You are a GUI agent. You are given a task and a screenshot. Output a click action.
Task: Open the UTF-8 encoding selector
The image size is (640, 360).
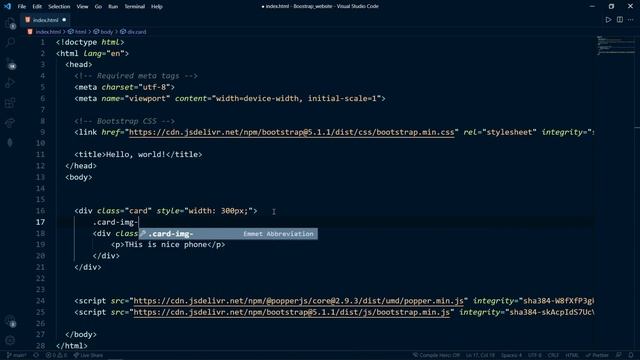535,355
